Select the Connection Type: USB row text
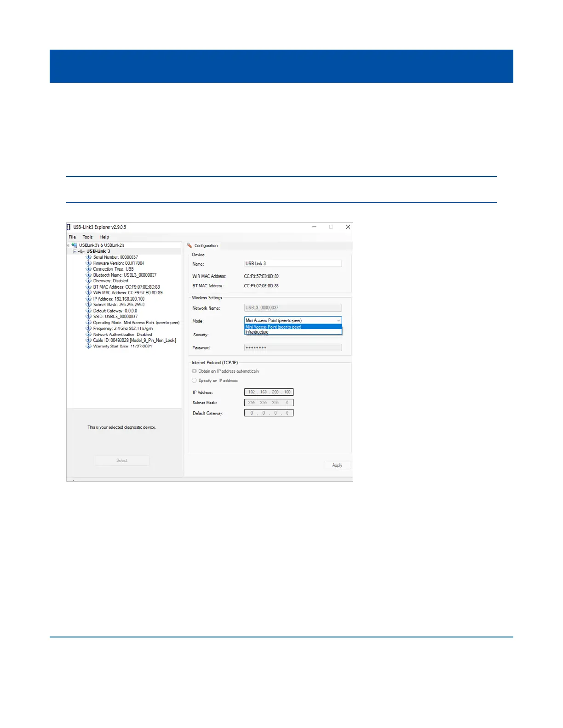 pos(113,269)
